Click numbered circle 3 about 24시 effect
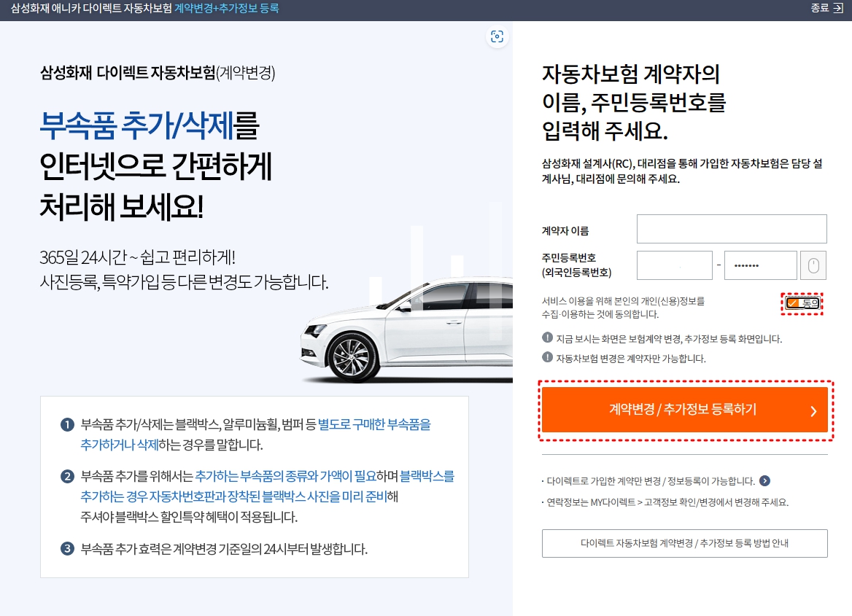 [x=67, y=548]
